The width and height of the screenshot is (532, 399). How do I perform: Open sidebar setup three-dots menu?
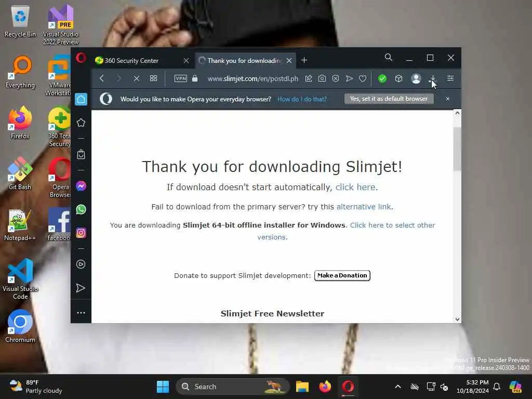click(x=81, y=312)
